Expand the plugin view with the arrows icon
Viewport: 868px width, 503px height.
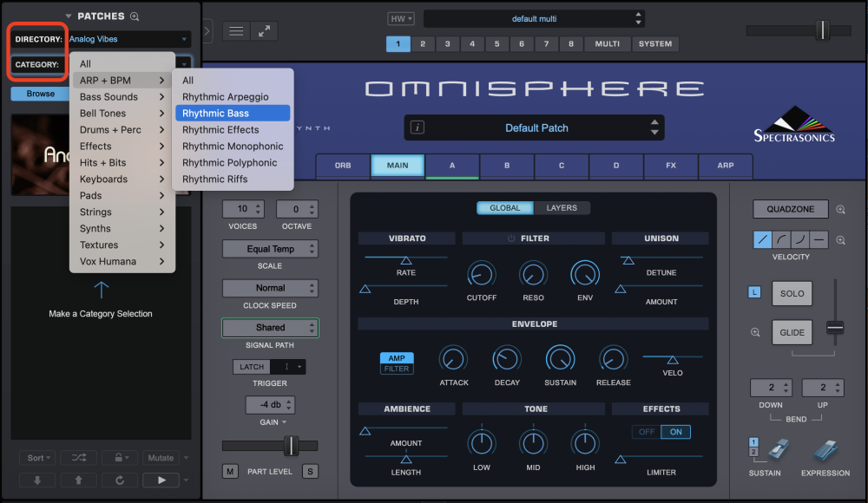(264, 31)
